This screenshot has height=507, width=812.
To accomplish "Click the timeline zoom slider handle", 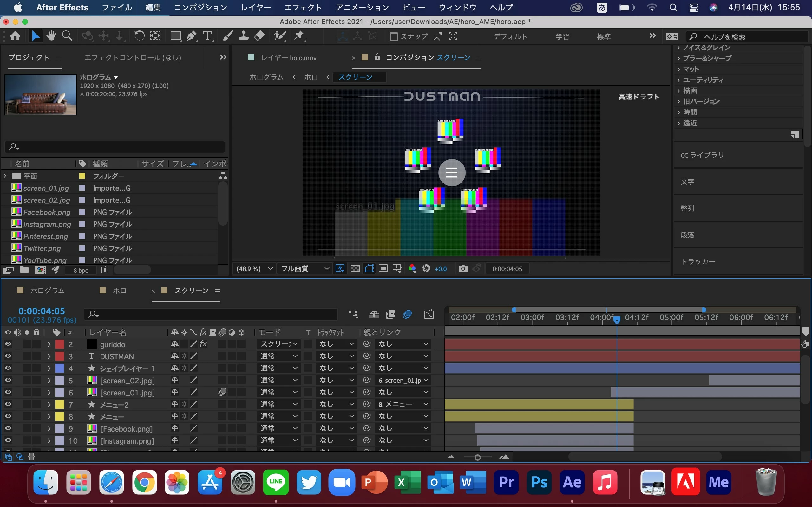I will (477, 457).
